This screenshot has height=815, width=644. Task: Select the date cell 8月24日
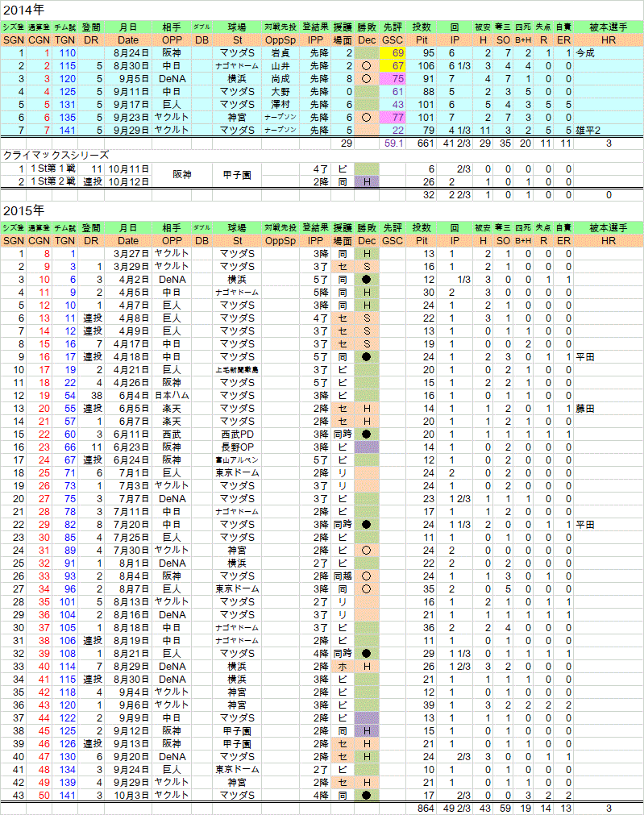(128, 53)
